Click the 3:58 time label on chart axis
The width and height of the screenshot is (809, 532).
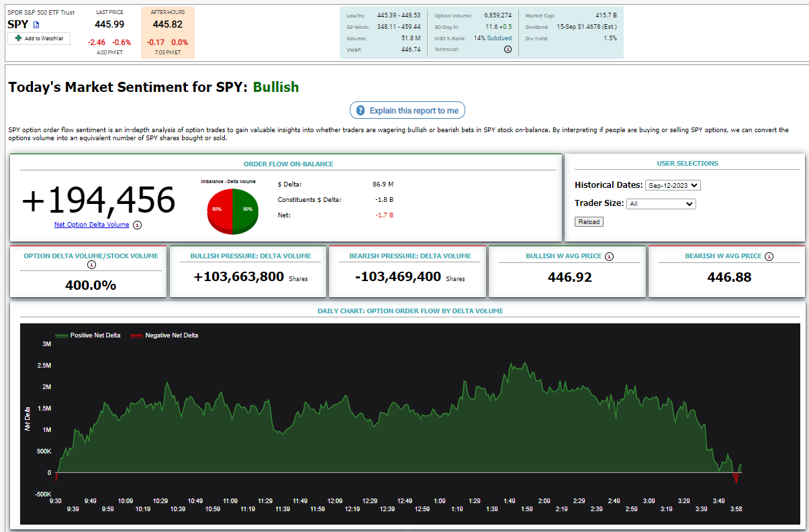(736, 509)
